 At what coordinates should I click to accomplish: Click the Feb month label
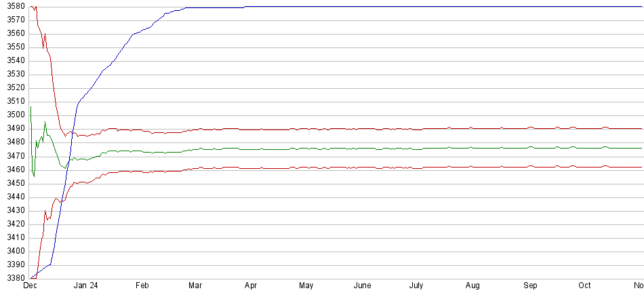(x=142, y=286)
